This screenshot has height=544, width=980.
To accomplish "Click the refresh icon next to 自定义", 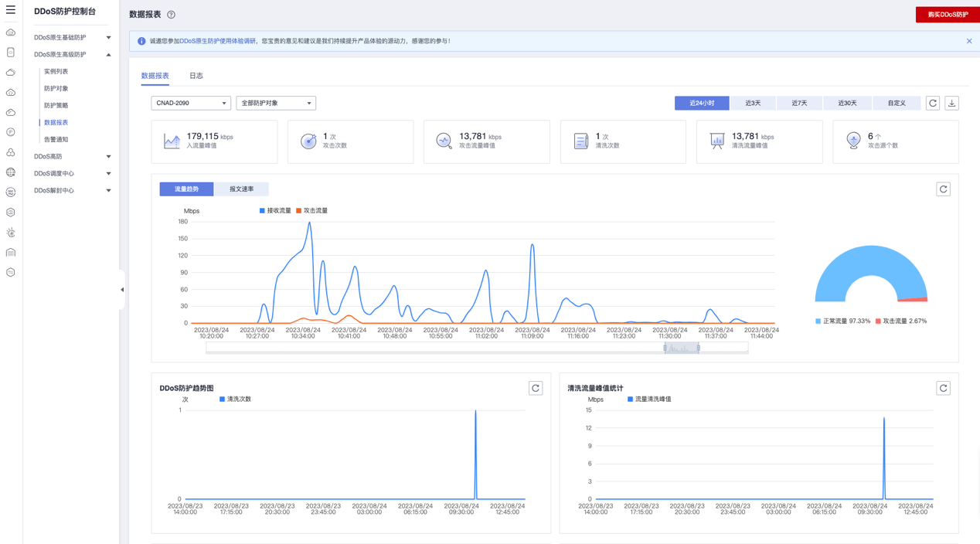I will click(933, 103).
